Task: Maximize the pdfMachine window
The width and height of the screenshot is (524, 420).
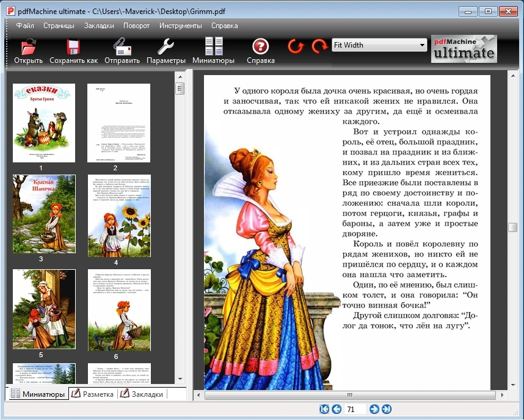Action: pyautogui.click(x=488, y=12)
